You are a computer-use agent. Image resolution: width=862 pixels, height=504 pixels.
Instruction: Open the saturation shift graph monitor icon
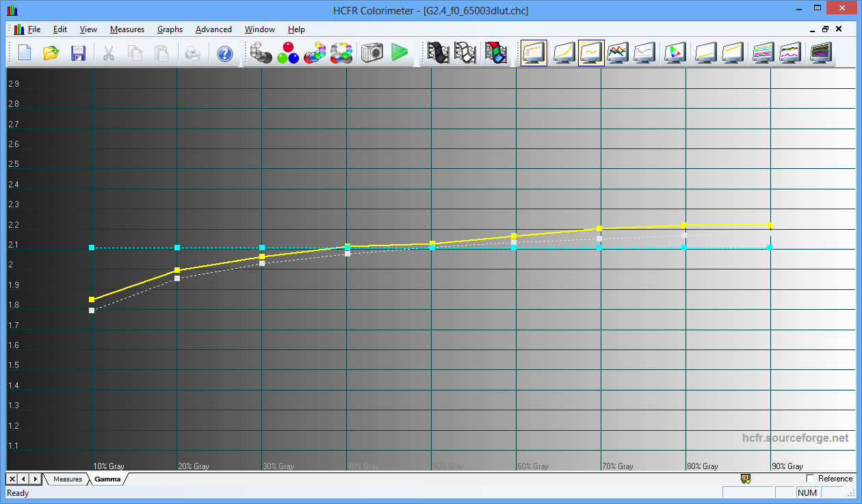coord(790,53)
